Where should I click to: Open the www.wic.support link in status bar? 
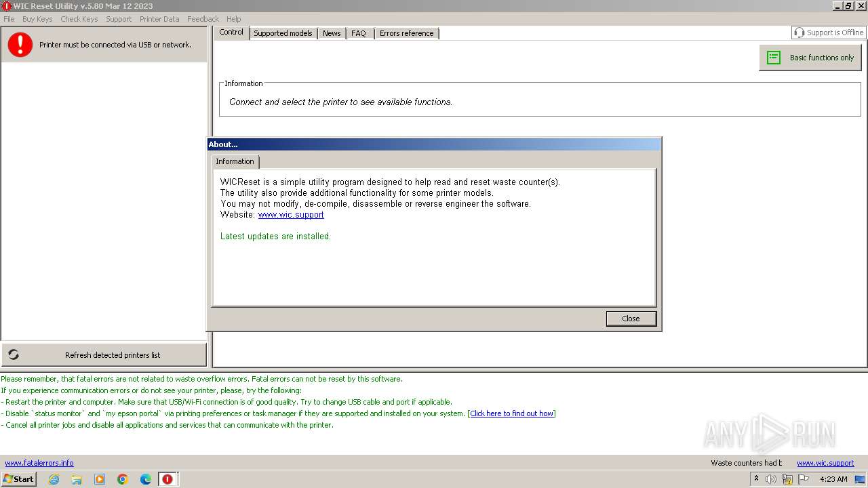(x=825, y=463)
